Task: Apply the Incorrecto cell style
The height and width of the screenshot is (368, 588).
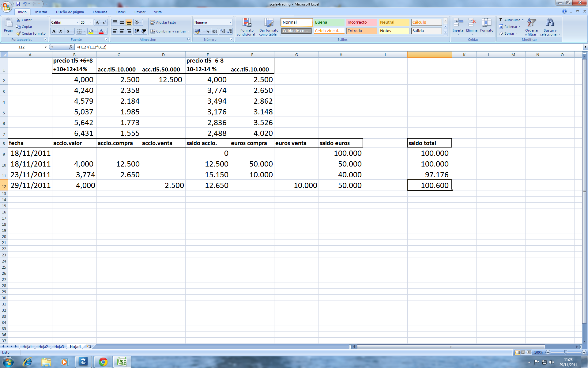Action: pyautogui.click(x=361, y=22)
